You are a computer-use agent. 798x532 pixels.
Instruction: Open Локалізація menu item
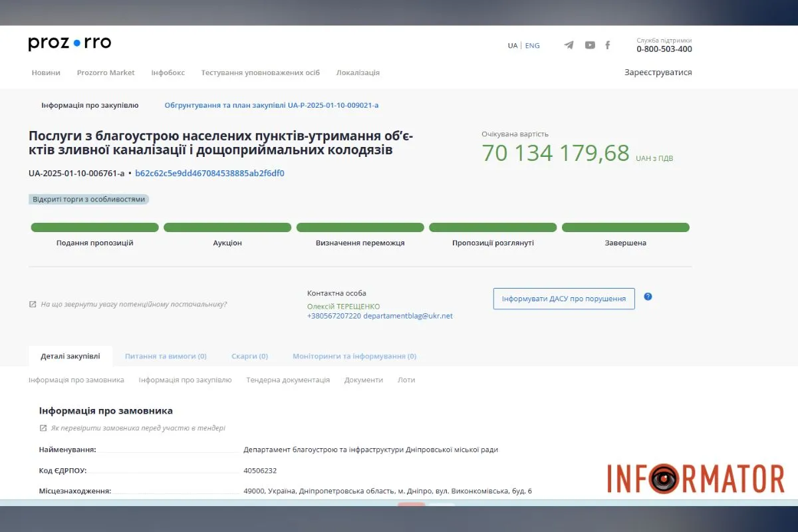tap(358, 72)
